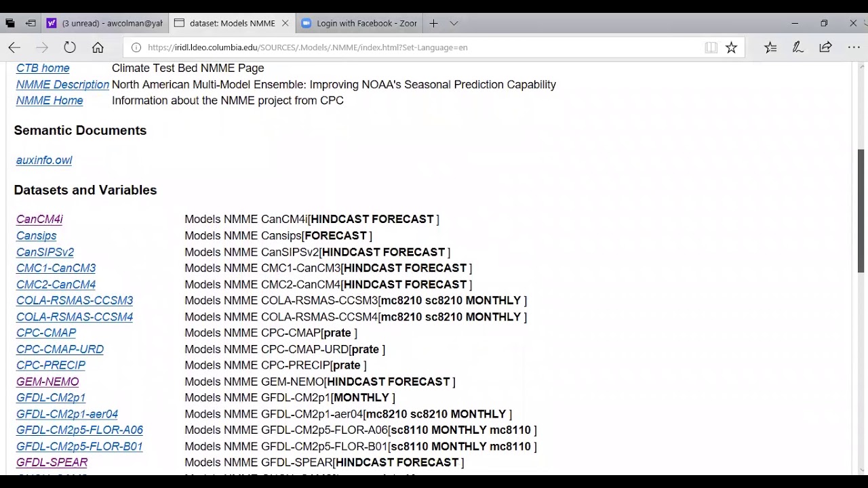Click the vertical scrollbar thumb
This screenshot has height=488, width=868.
861,211
